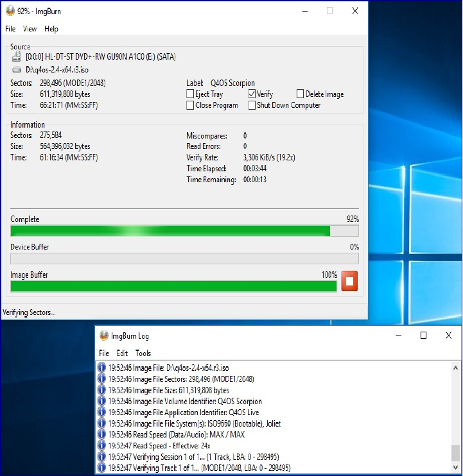463x476 pixels.
Task: Open the ImgBurn File menu
Action: point(10,29)
